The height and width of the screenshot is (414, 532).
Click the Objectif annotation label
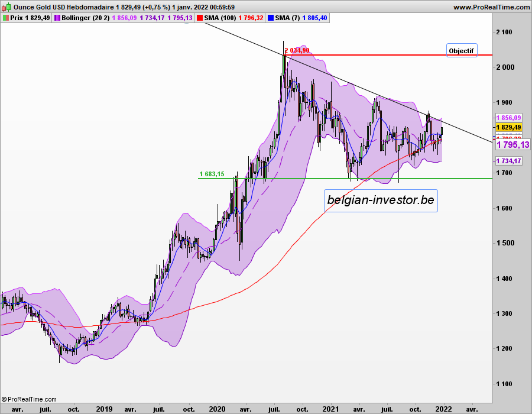click(461, 50)
